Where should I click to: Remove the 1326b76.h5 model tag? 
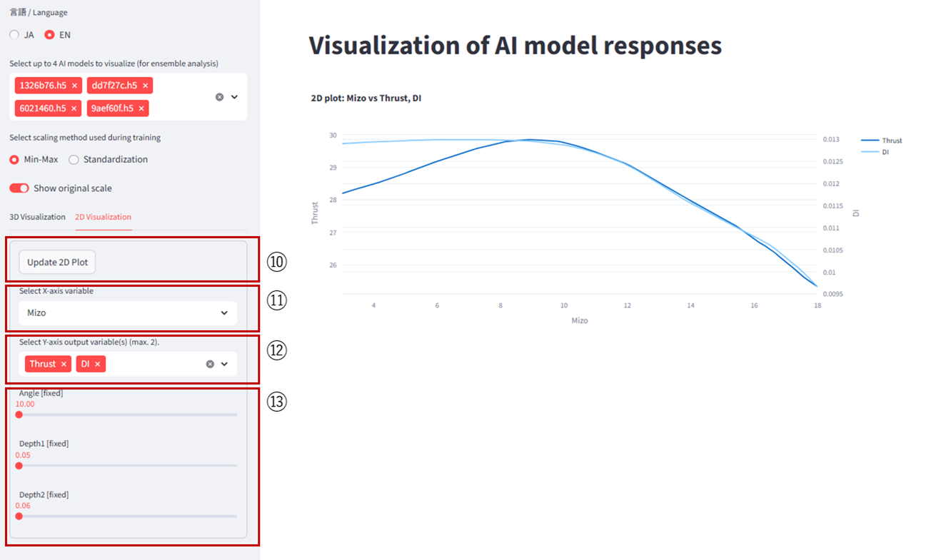tap(74, 86)
